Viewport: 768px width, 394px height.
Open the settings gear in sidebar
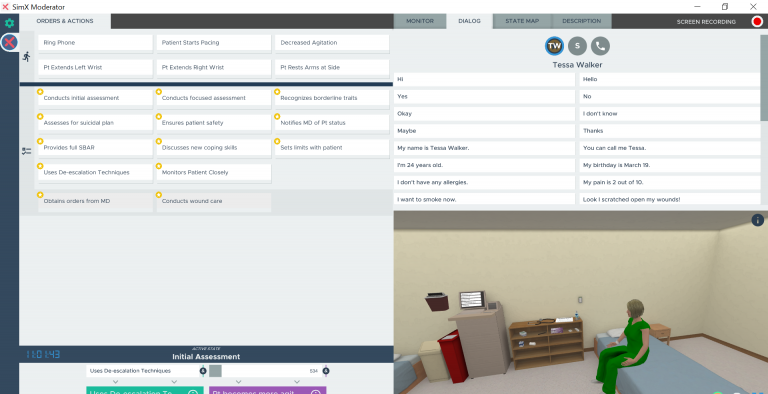(x=9, y=23)
